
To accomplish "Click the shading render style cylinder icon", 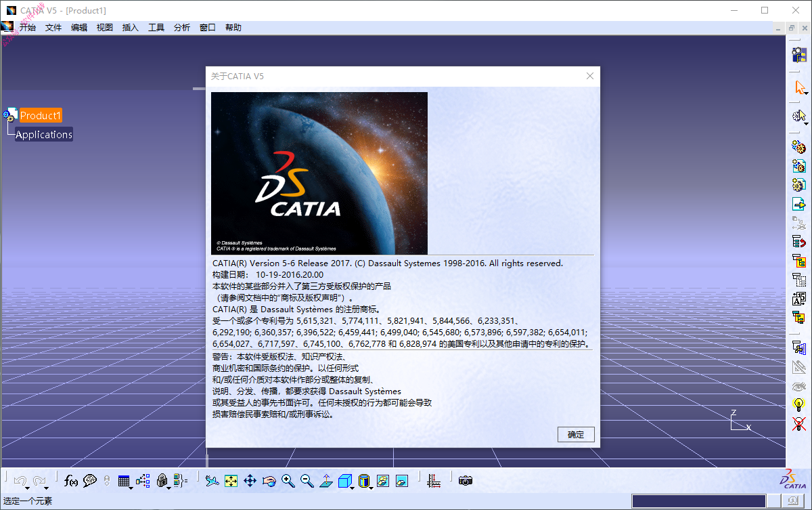I will pos(363,481).
